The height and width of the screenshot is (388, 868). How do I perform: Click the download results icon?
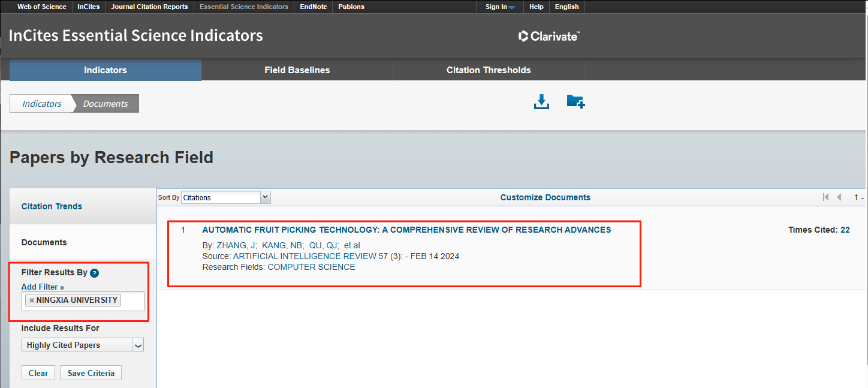point(541,102)
